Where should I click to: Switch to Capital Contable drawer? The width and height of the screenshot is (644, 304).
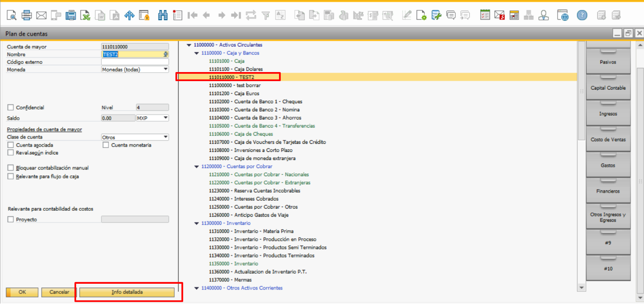[608, 87]
